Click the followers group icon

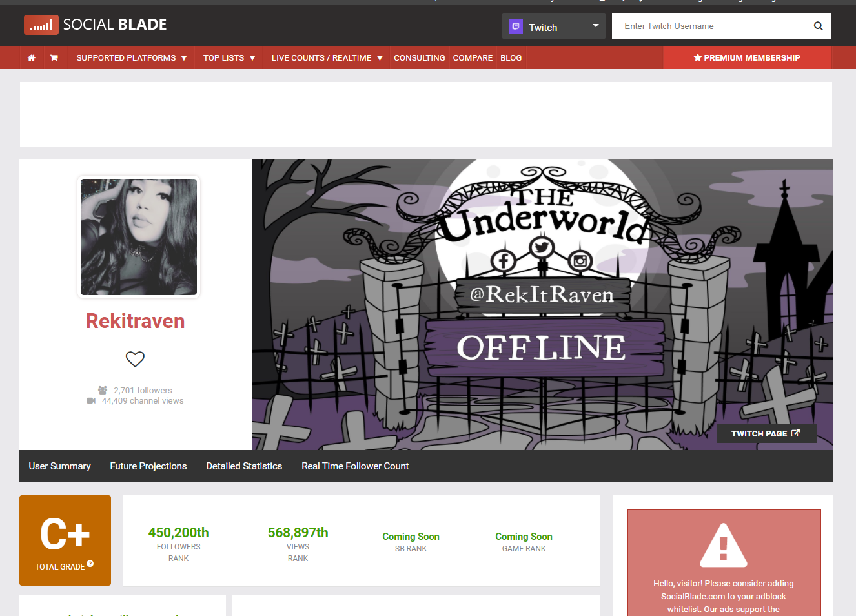click(103, 390)
